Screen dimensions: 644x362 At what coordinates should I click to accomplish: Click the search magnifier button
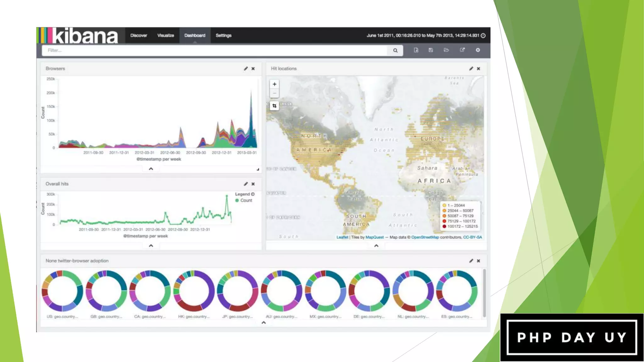coord(395,50)
